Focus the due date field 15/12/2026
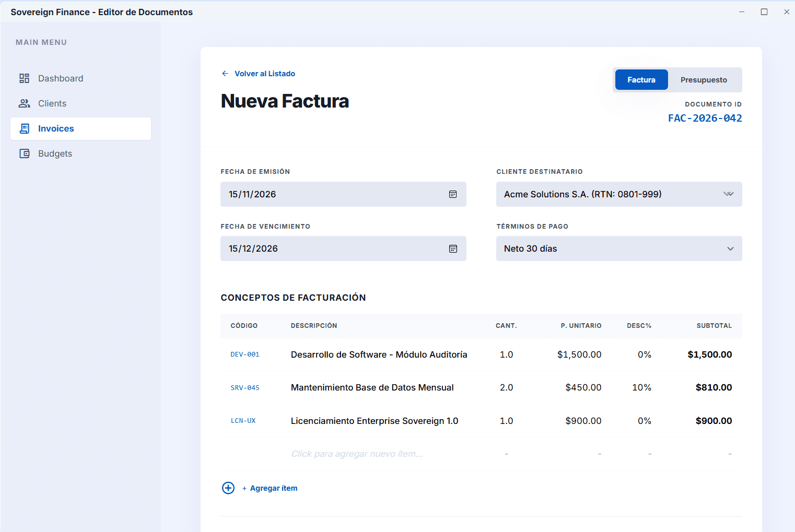Image resolution: width=795 pixels, height=532 pixels. click(343, 249)
